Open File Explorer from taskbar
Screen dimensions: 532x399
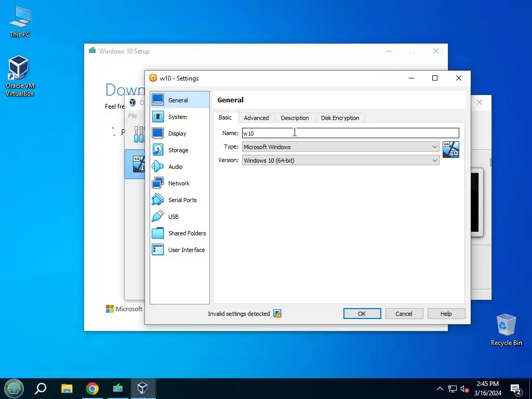click(x=67, y=389)
